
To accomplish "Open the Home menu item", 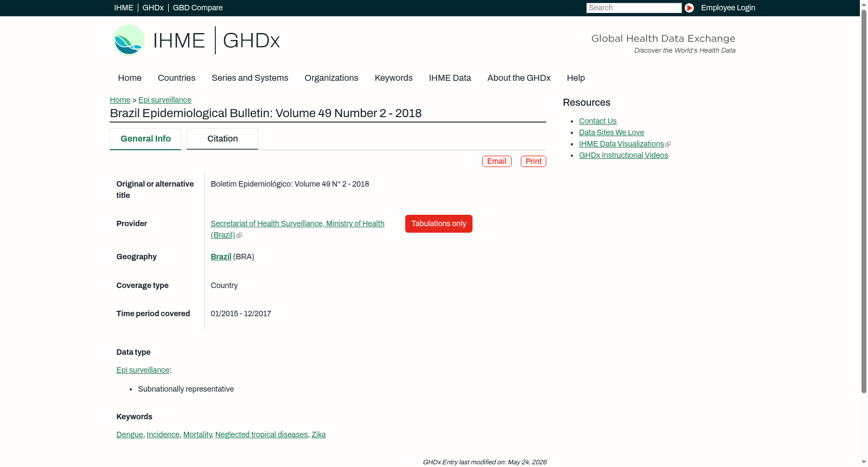I will pos(130,78).
